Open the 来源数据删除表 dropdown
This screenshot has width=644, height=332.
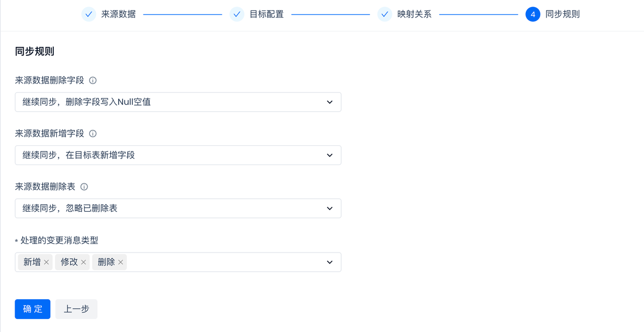pyautogui.click(x=178, y=208)
